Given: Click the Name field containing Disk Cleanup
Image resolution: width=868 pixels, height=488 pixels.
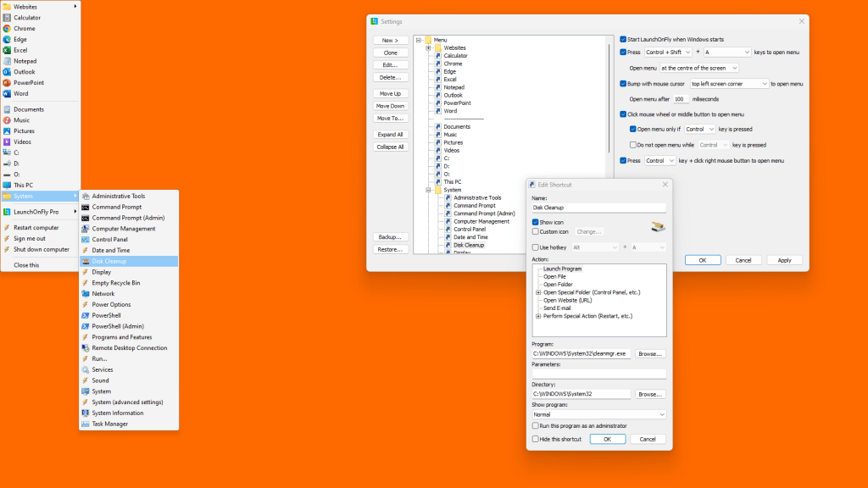Looking at the screenshot, I should (598, 207).
